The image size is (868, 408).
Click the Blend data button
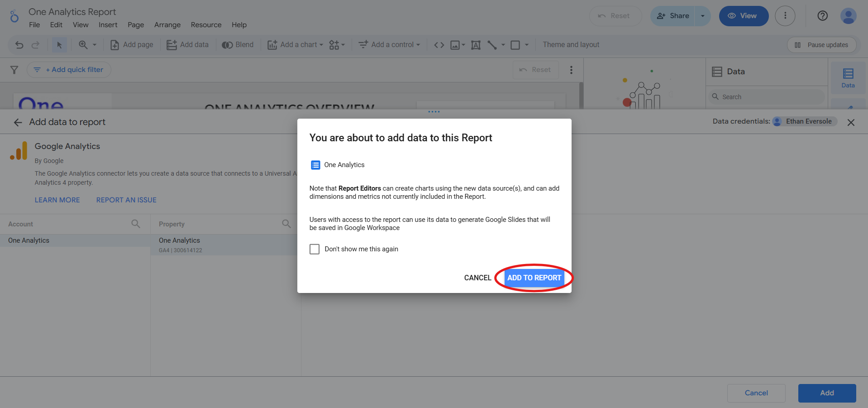coord(238,45)
